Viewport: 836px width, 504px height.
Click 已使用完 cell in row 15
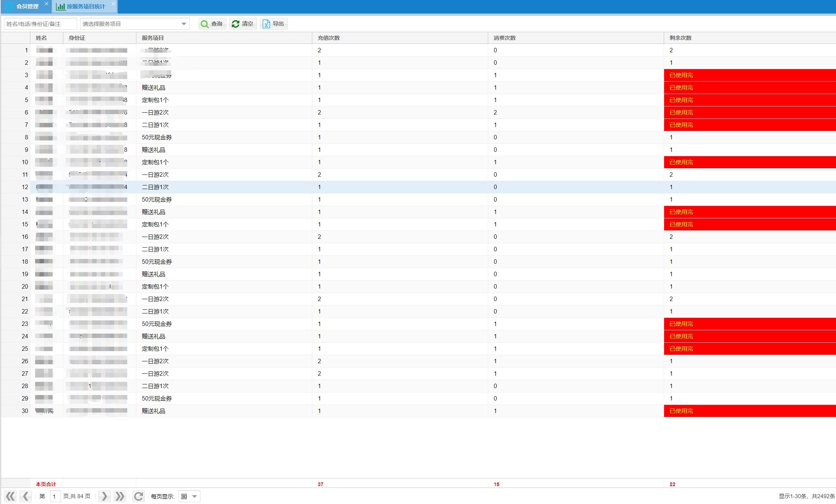pyautogui.click(x=750, y=225)
